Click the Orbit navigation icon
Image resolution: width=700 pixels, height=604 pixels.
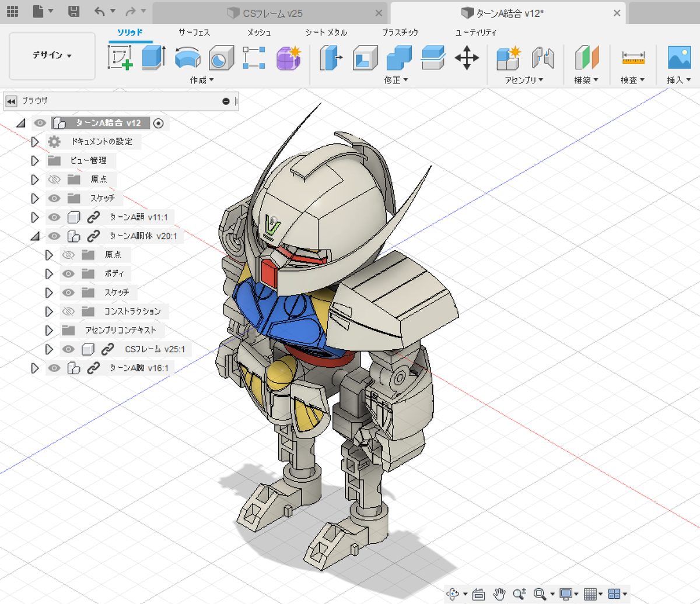tap(453, 594)
